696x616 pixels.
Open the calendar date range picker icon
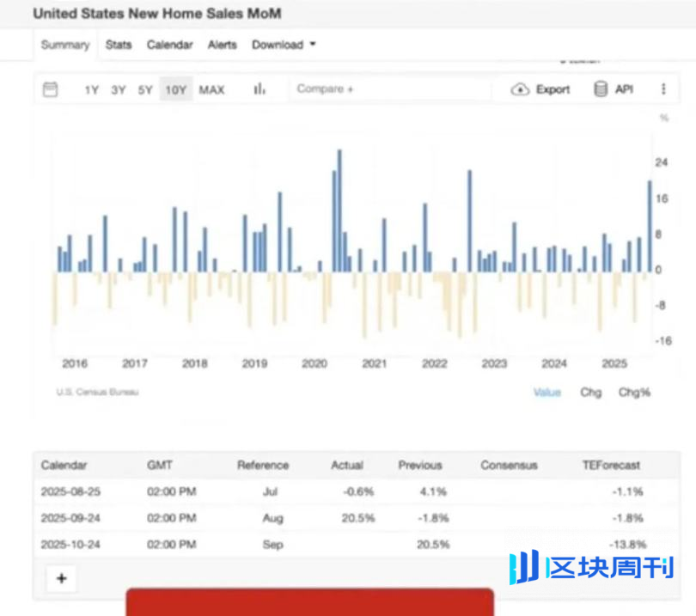51,89
